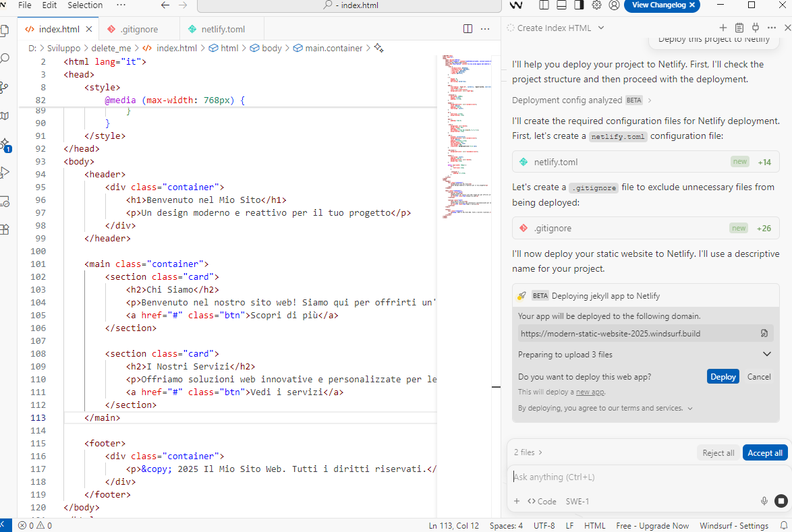Click the Deploy button
792x532 pixels.
[x=723, y=377]
